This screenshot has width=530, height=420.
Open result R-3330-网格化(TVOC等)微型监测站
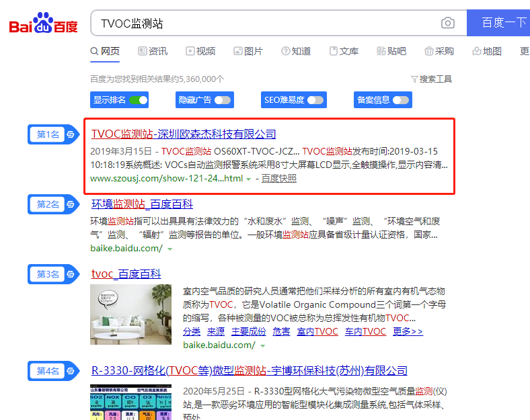click(250, 371)
